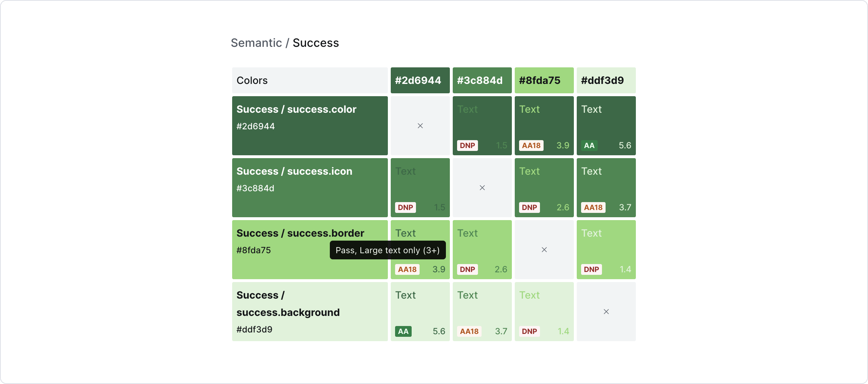Click the AA18 badge in the success.icon row

[x=593, y=207]
